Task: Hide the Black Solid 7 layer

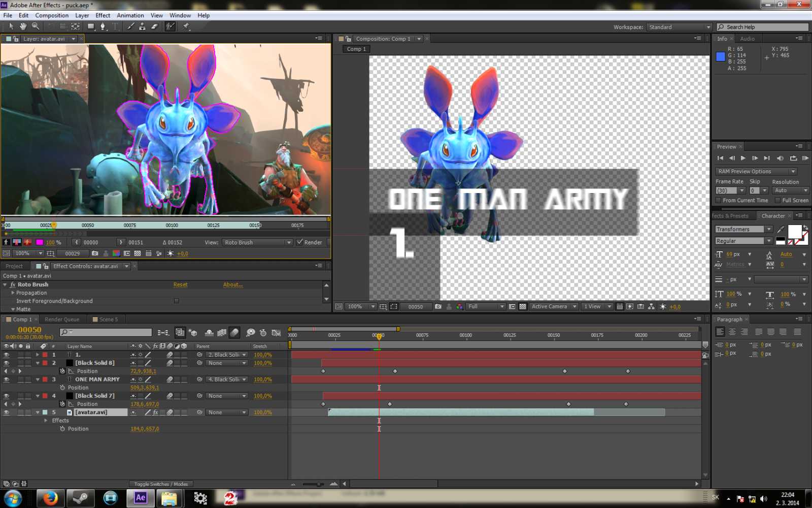Action: click(6, 396)
